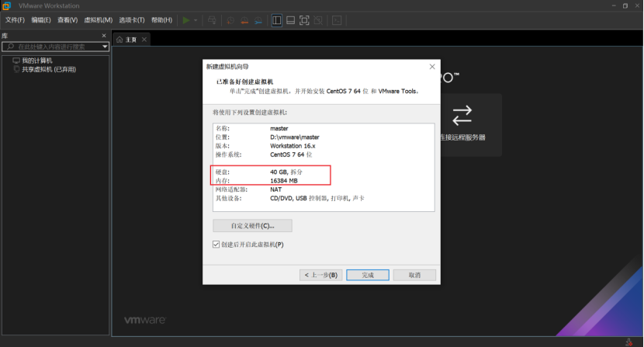
Task: Click the disk value 40 GB, 拆分
Action: (x=286, y=172)
